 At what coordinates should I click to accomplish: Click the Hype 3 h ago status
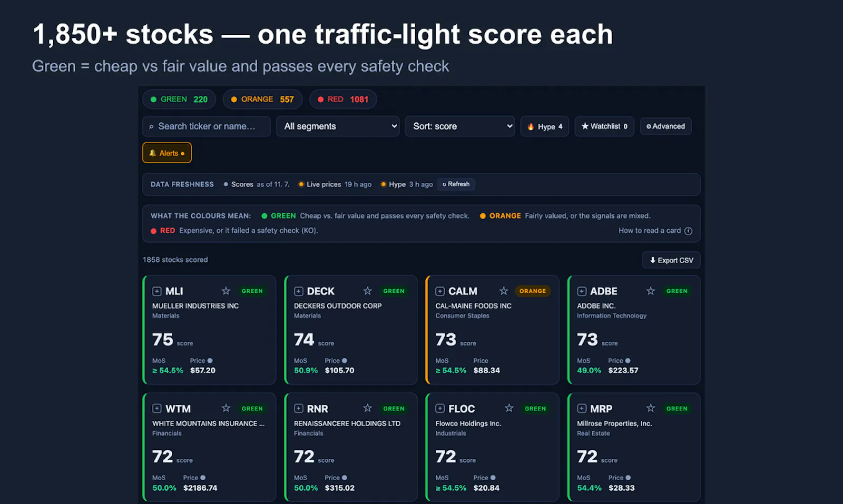point(407,184)
